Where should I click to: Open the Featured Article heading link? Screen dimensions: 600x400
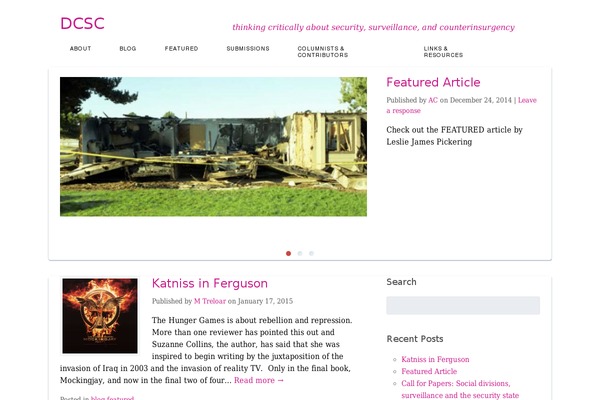[x=433, y=82]
